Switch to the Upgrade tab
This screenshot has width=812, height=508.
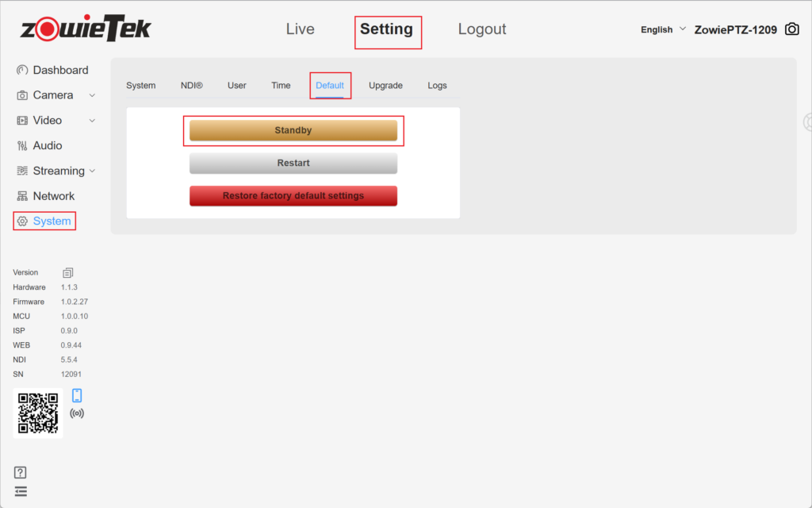[385, 85]
